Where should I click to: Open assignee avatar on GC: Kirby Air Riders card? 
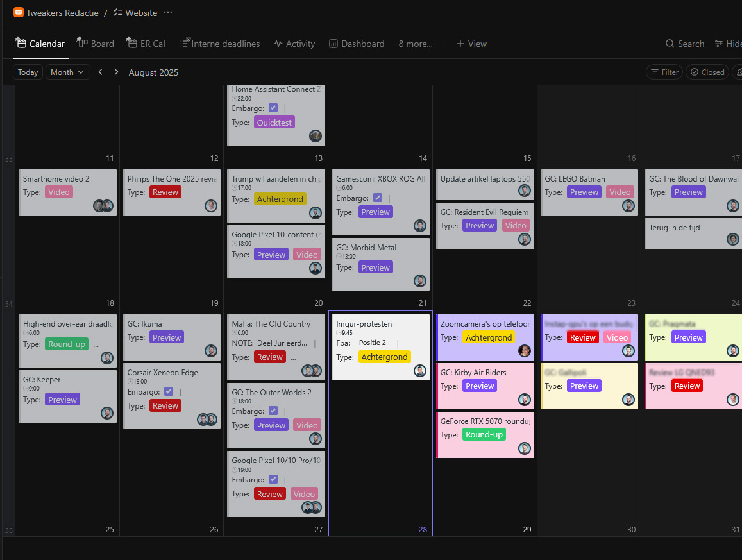coord(525,400)
